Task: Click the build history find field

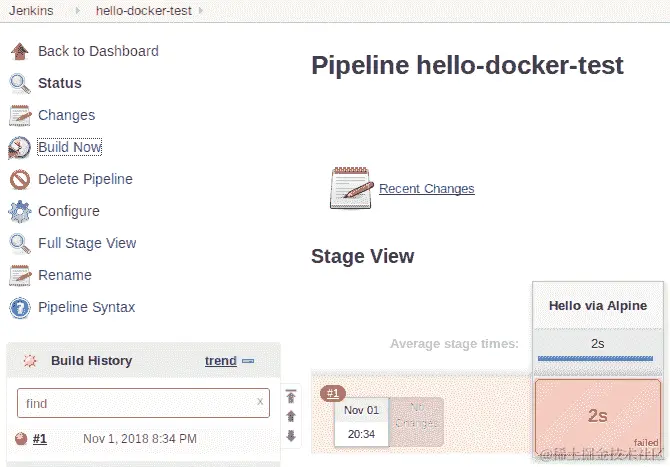Action: coord(135,403)
